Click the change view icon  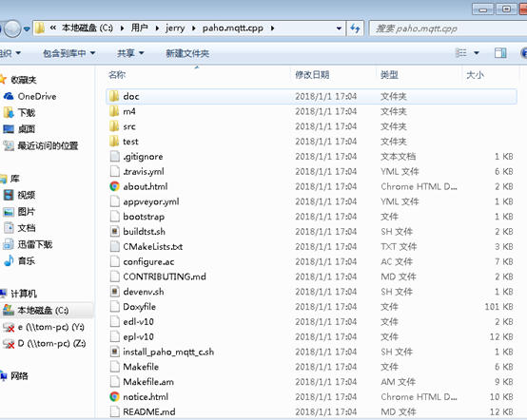tap(460, 52)
